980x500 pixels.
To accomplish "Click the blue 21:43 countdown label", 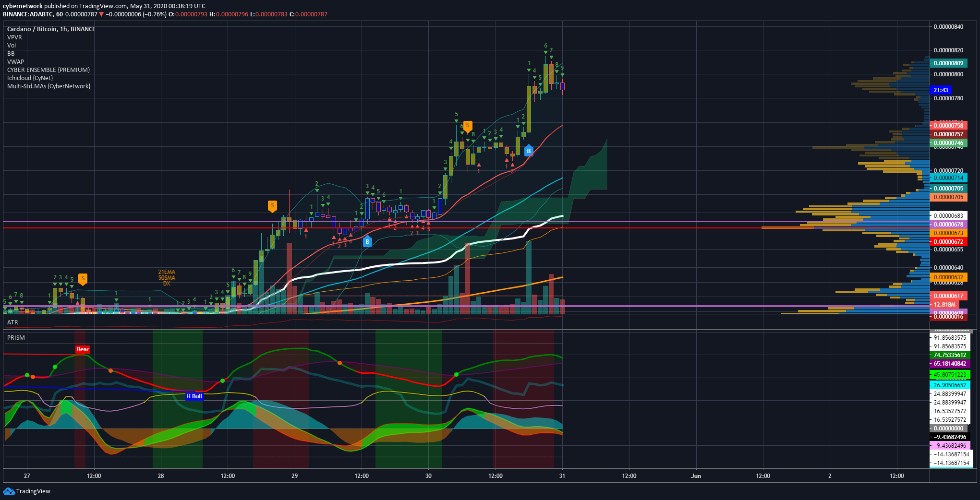I will (941, 90).
